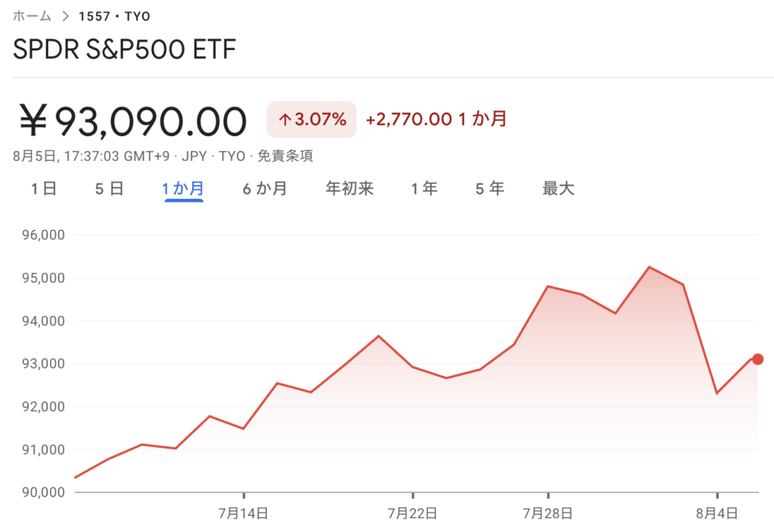Switch to the 1年 range tab
This screenshot has height=532, width=774.
pyautogui.click(x=425, y=188)
